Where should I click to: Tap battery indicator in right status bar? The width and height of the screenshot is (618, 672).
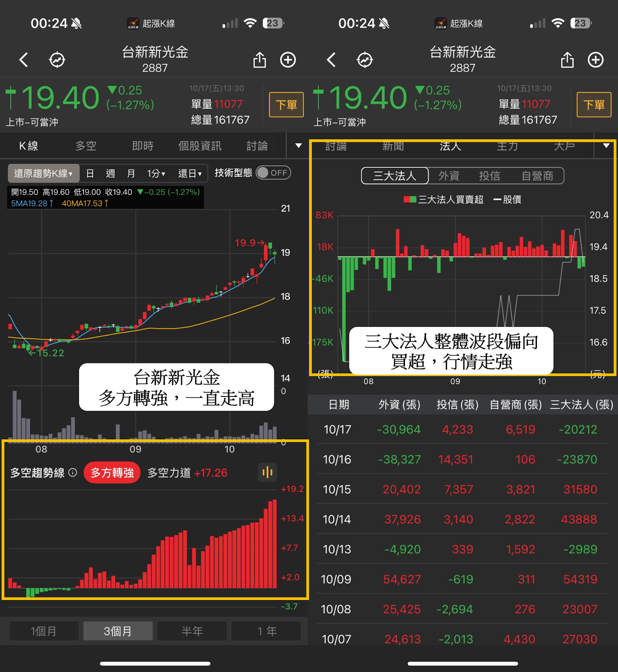pos(581,23)
